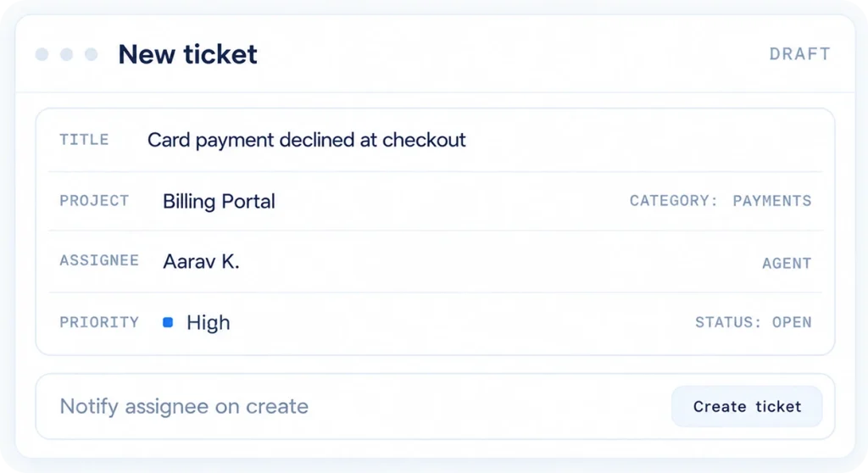The height and width of the screenshot is (473, 868).
Task: Click the first window control dot
Action: pyautogui.click(x=42, y=54)
